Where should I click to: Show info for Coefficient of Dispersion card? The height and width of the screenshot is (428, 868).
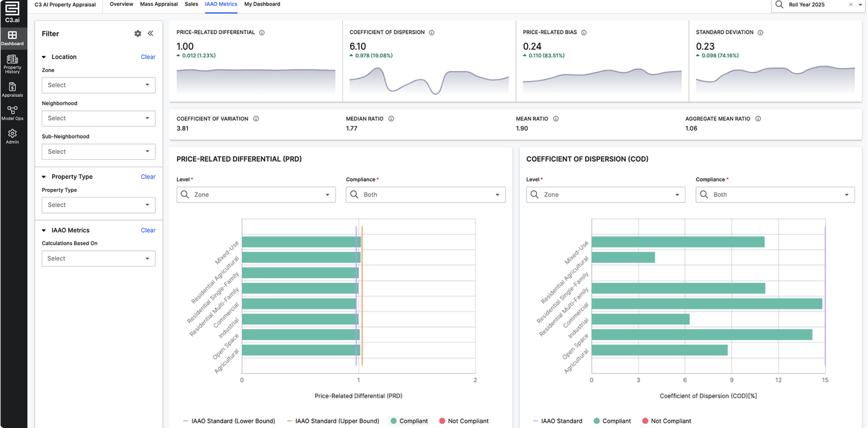coord(432,32)
